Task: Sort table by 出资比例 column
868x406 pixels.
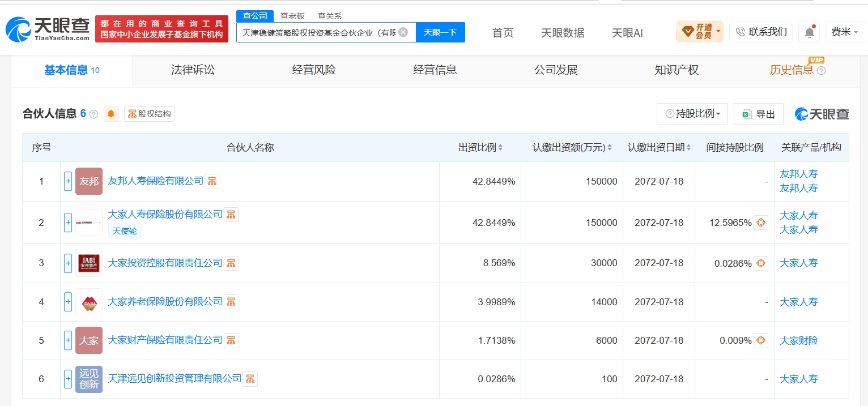Action: pyautogui.click(x=480, y=147)
